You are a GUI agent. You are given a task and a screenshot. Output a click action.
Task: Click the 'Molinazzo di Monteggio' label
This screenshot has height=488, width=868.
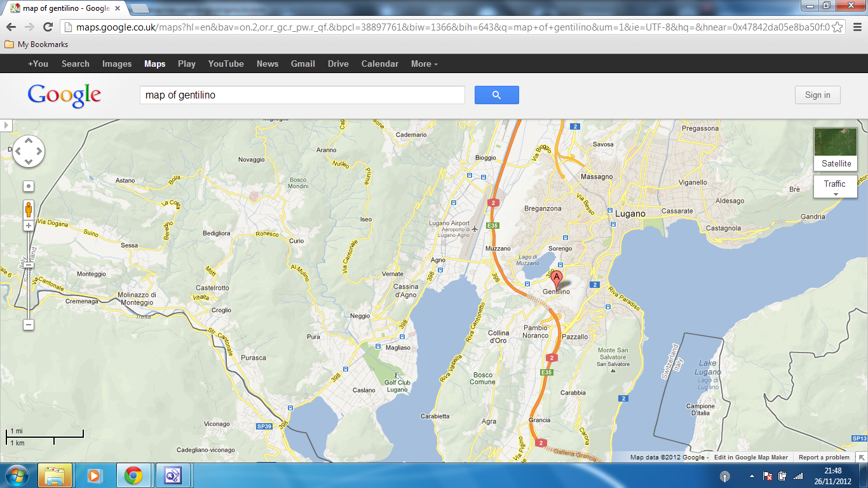click(137, 299)
